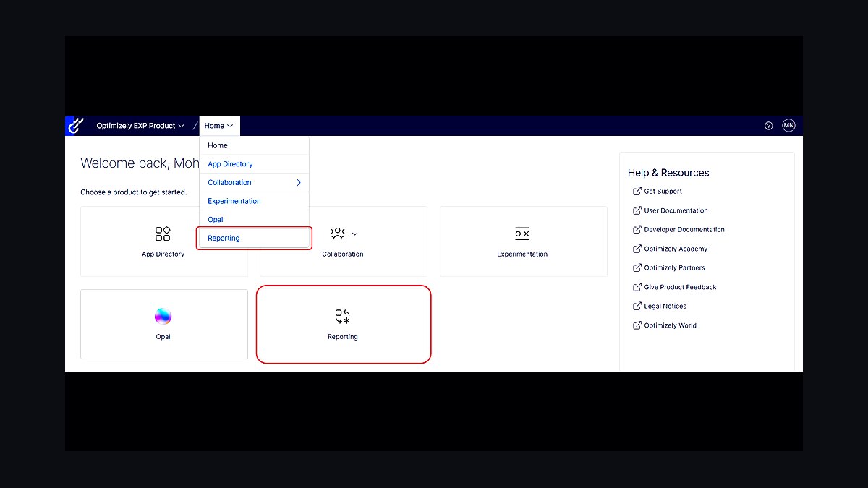Click the Opal orb icon
The width and height of the screenshot is (868, 488).
(163, 316)
